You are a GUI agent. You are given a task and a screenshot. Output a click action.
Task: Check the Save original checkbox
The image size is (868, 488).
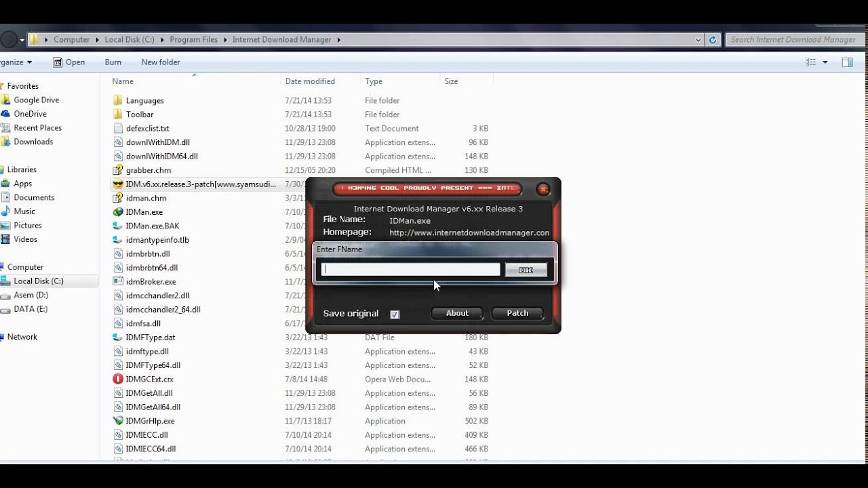click(395, 314)
